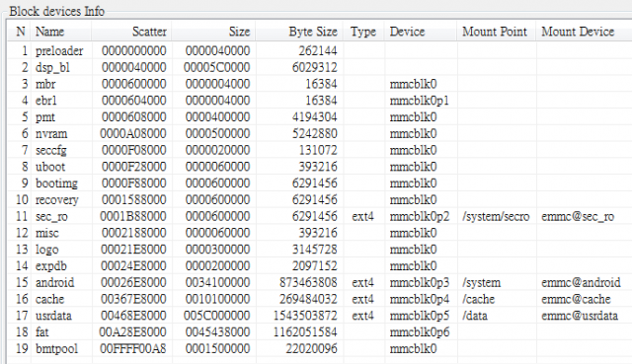
Task: Click byte size 262144
Action: click(x=318, y=50)
